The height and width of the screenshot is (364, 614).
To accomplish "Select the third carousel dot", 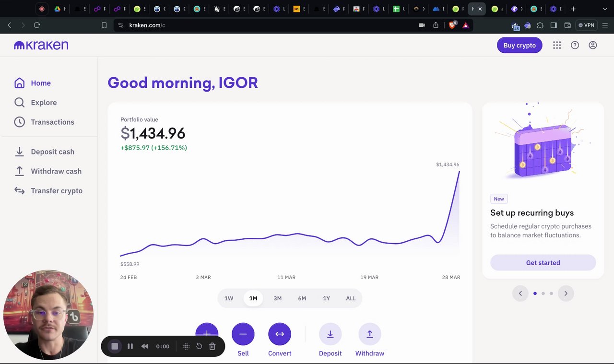I will point(551,294).
